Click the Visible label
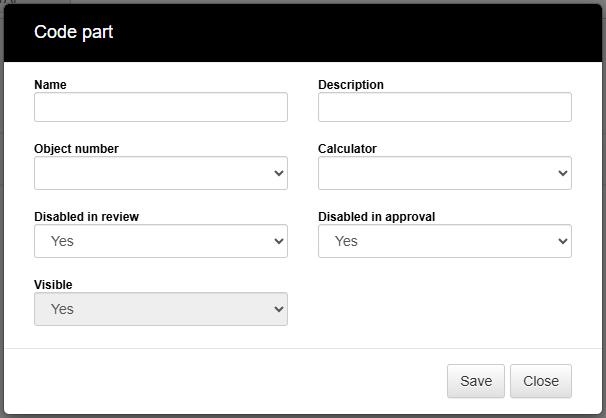 [53, 285]
